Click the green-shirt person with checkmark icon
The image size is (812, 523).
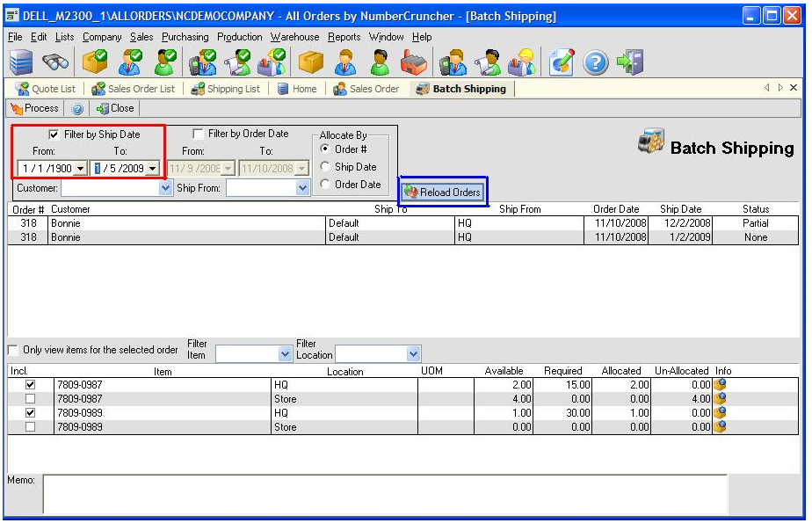click(x=164, y=62)
